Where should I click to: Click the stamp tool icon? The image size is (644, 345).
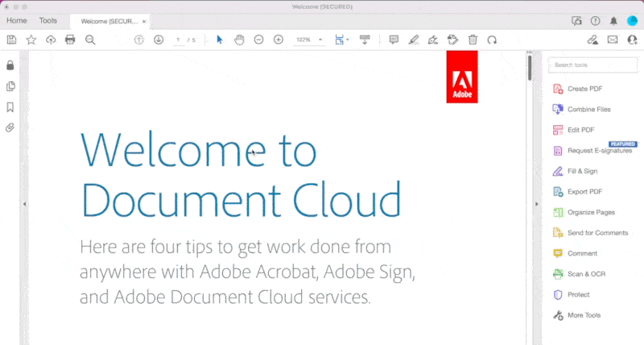pyautogui.click(x=452, y=39)
